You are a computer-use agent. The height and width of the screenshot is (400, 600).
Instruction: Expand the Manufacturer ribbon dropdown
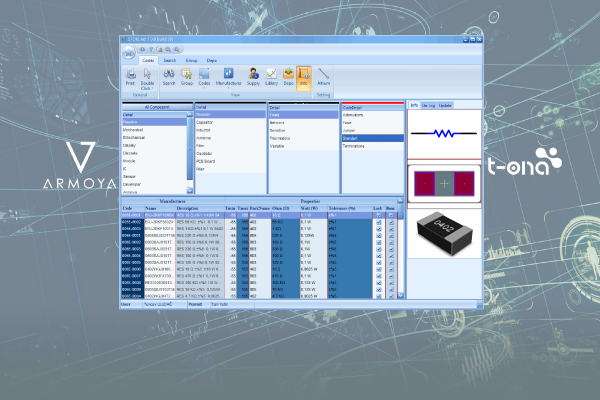tap(228, 78)
